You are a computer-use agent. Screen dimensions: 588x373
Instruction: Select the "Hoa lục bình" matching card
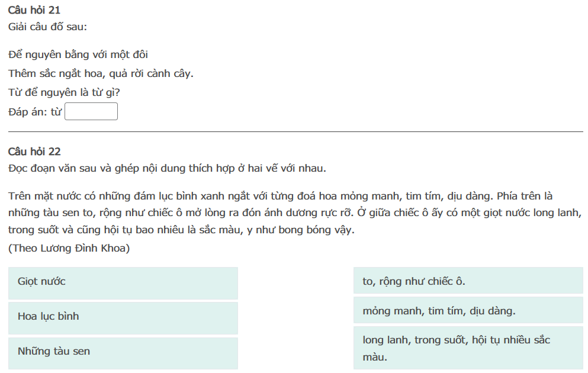coord(123,317)
